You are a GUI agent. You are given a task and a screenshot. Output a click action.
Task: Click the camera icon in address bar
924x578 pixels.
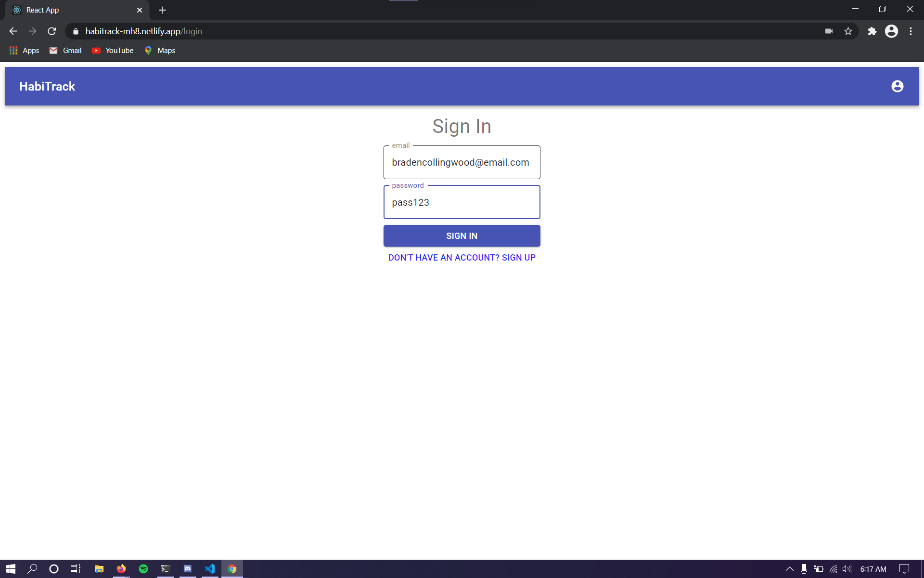[x=829, y=31]
